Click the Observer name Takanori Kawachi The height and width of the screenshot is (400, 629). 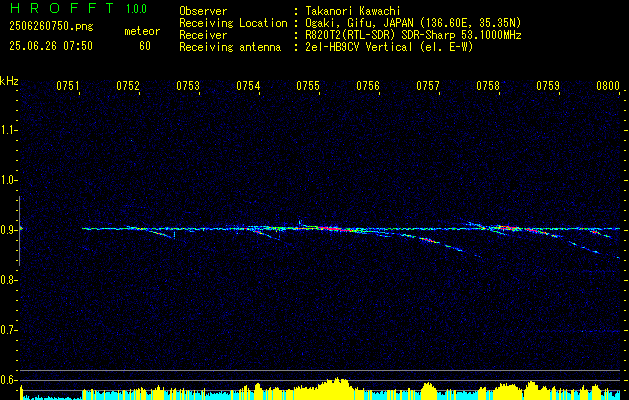tap(353, 11)
